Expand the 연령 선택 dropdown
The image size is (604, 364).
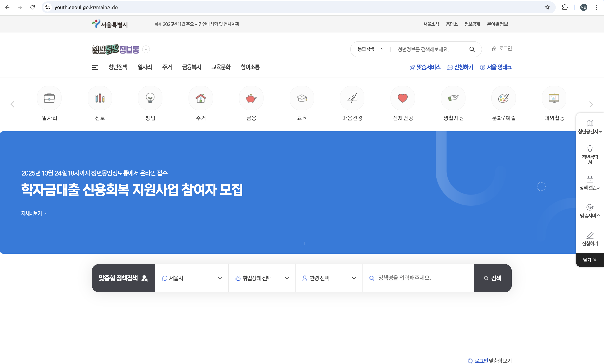click(x=329, y=278)
